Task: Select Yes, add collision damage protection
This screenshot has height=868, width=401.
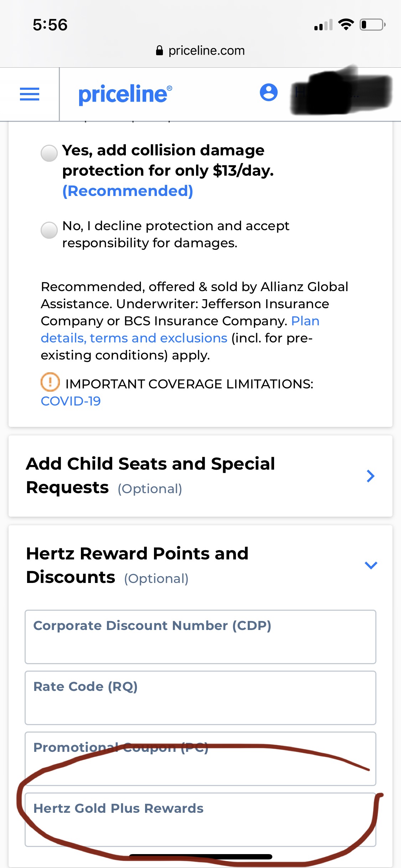Action: coord(49,153)
